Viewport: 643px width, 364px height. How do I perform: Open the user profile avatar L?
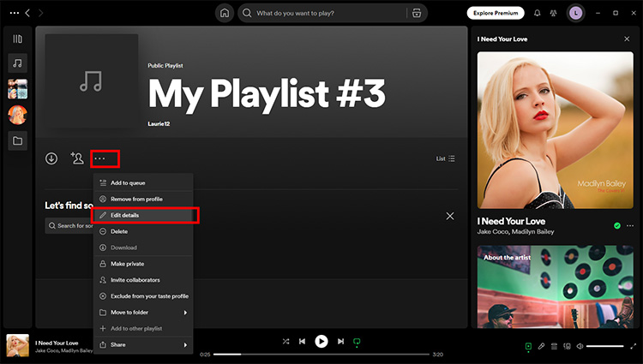tap(576, 13)
